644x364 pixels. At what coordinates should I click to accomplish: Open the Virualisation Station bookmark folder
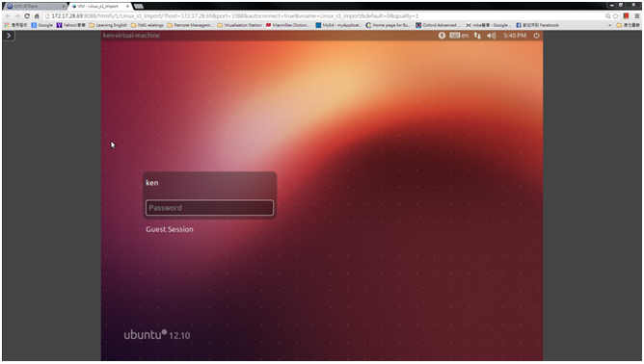coord(239,25)
